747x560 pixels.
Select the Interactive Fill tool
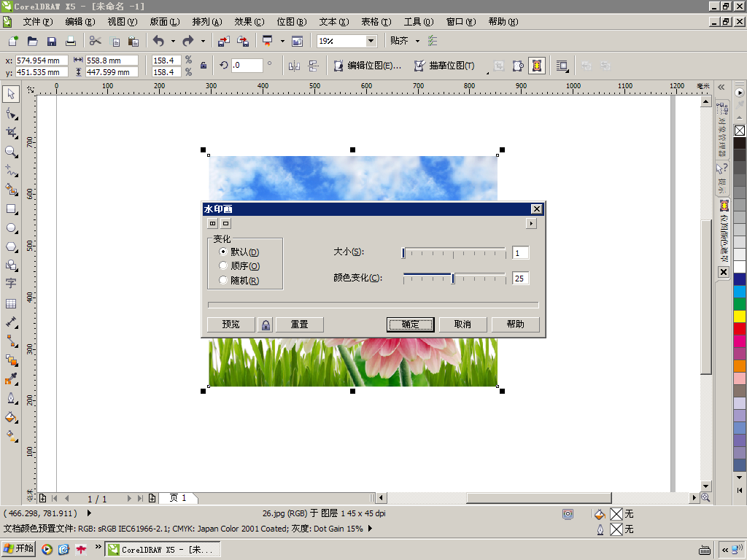pyautogui.click(x=11, y=436)
